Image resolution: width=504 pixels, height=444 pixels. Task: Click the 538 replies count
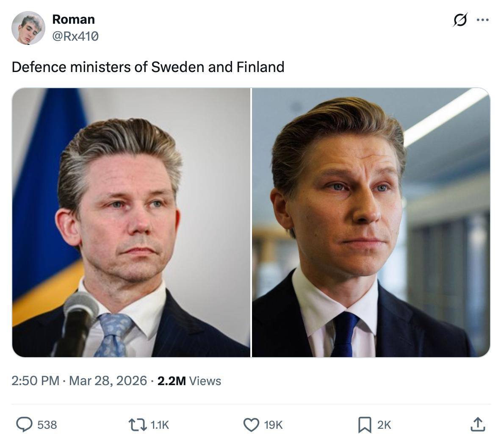tap(47, 425)
